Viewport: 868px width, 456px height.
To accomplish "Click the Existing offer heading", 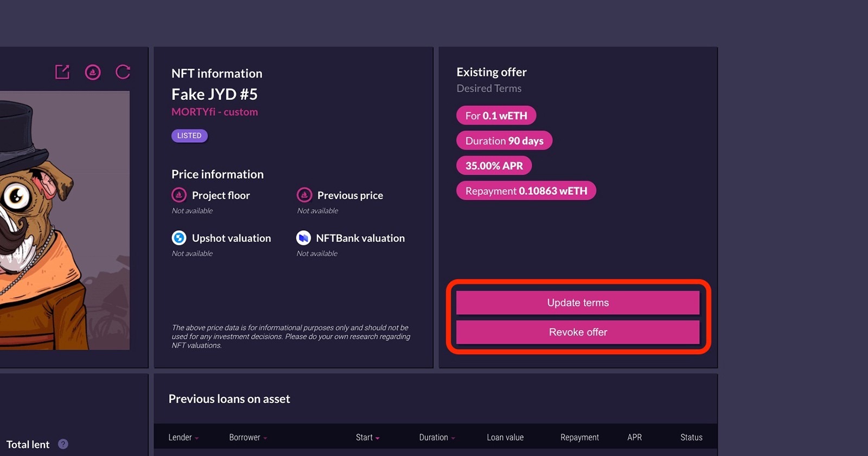I will pyautogui.click(x=492, y=72).
